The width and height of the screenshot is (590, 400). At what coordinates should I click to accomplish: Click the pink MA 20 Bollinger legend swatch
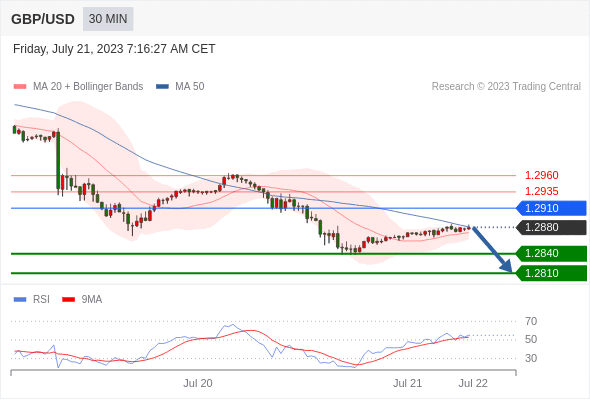pos(20,87)
